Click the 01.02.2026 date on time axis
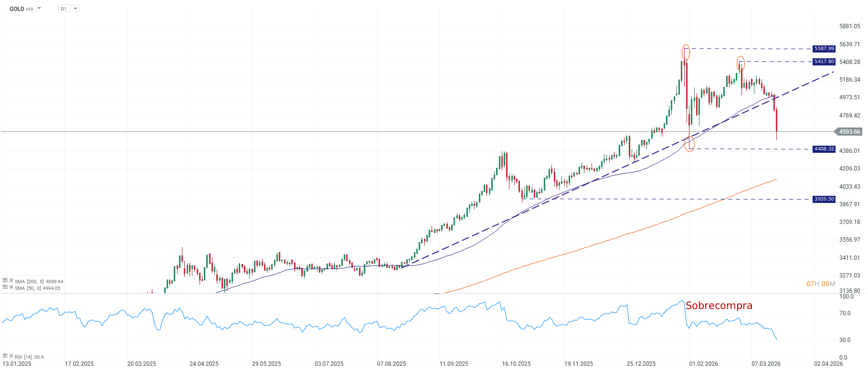 (703, 364)
